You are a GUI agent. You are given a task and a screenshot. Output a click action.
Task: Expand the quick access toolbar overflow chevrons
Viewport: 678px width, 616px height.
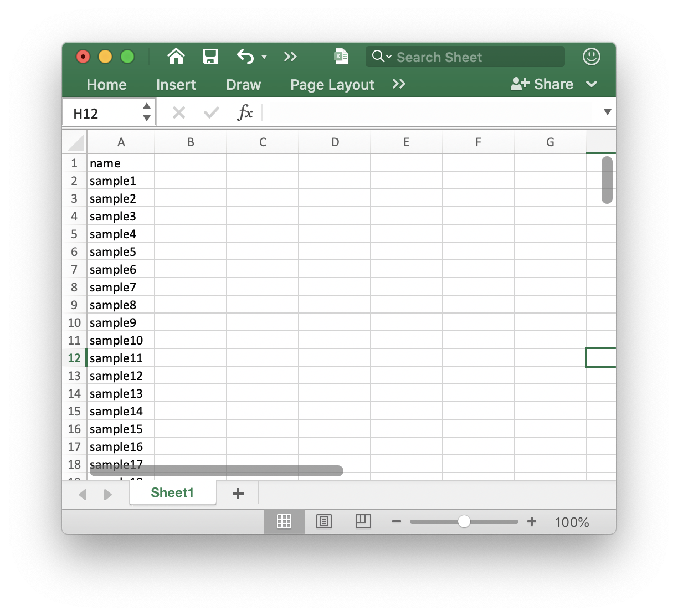click(290, 57)
